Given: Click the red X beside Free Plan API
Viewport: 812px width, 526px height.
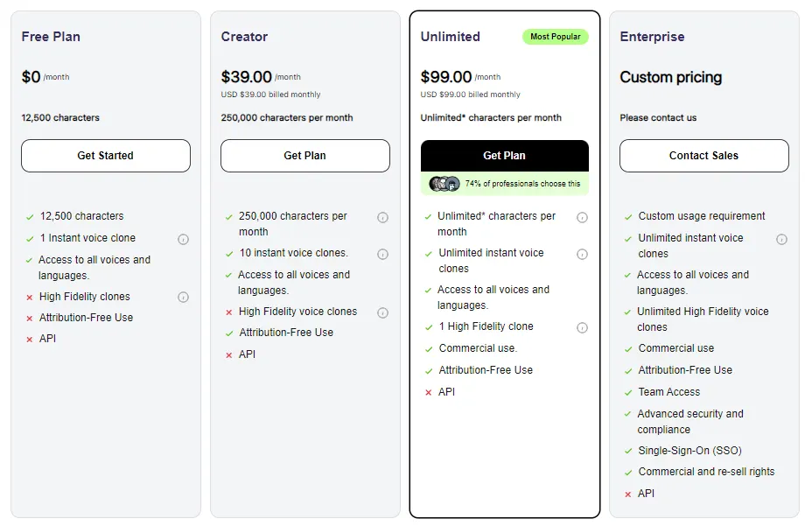Looking at the screenshot, I should (30, 340).
